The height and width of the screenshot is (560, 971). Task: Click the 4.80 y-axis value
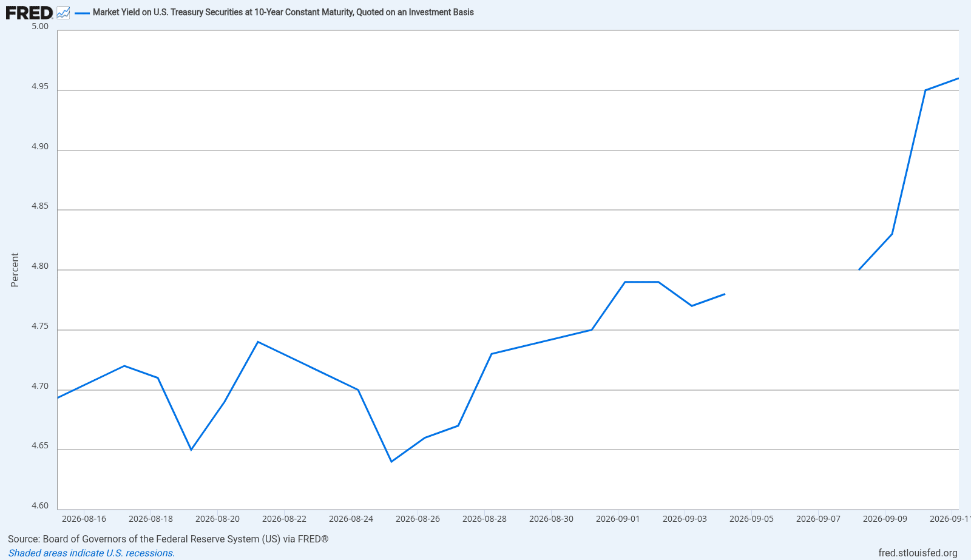click(40, 266)
